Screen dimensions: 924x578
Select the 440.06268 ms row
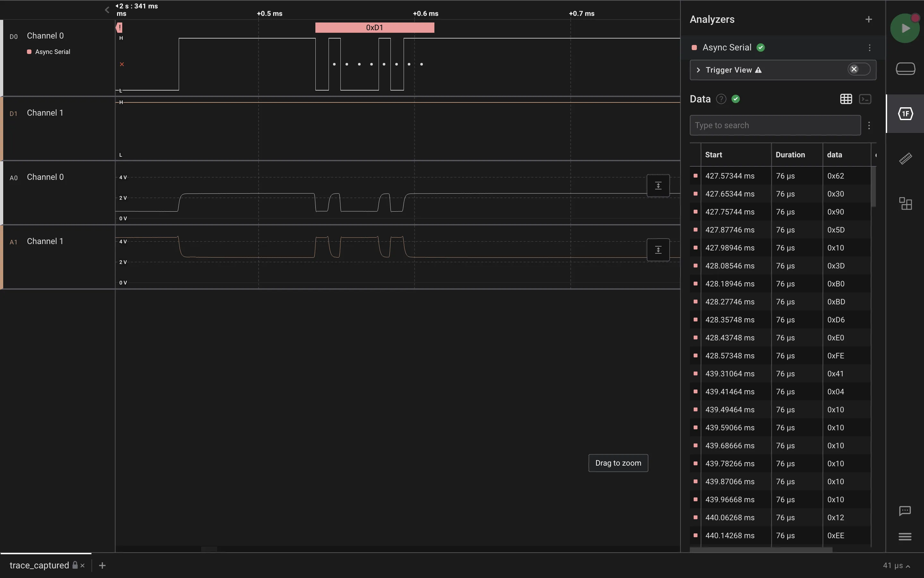coord(781,518)
